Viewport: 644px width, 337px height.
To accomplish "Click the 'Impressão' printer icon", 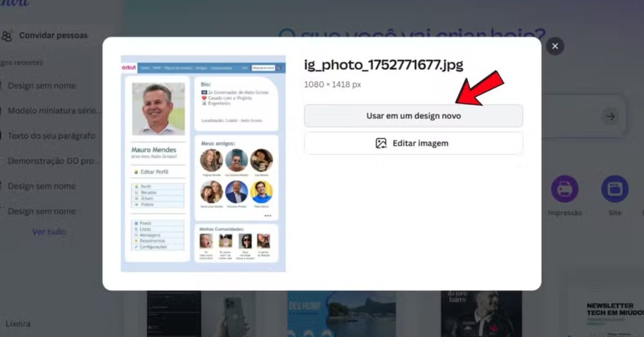I will (x=565, y=189).
